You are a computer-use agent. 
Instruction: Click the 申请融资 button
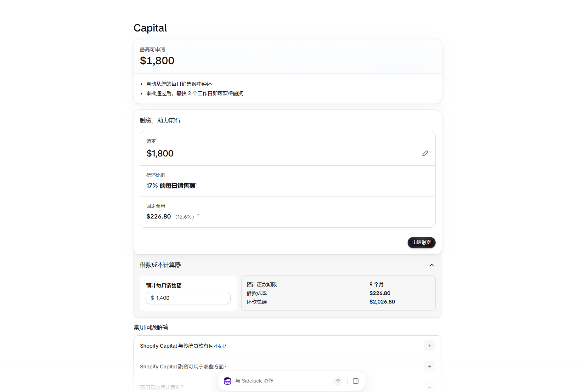(421, 242)
